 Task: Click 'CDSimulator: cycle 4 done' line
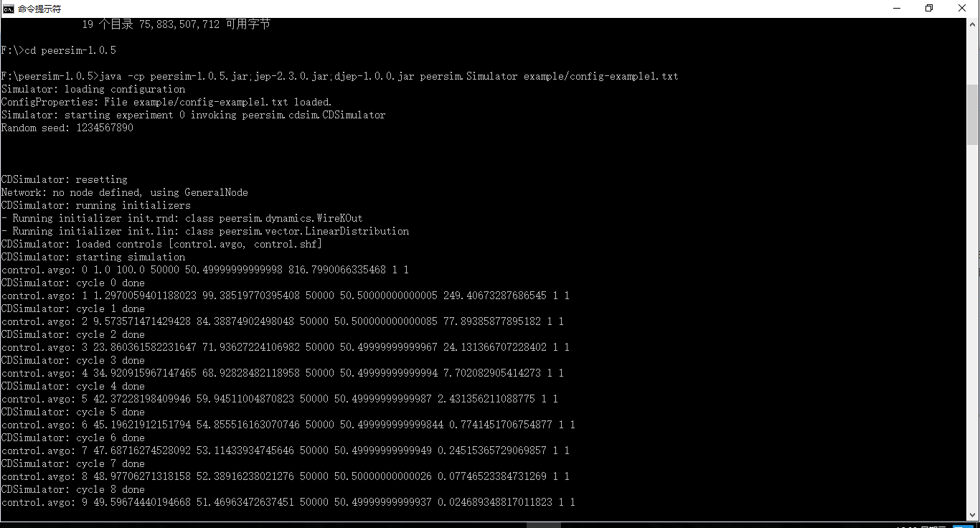pyautogui.click(x=72, y=386)
